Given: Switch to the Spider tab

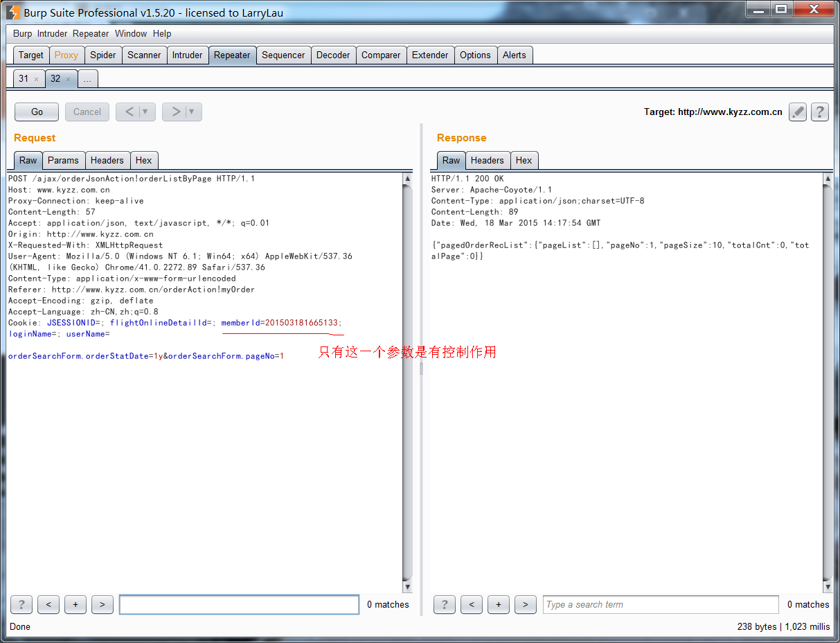Looking at the screenshot, I should 103,55.
